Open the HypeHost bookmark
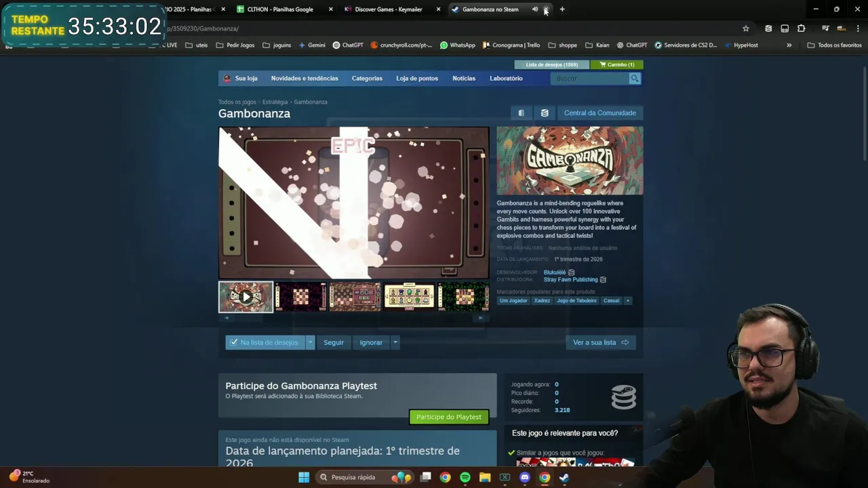Screen dimensions: 868x488 point(741,45)
